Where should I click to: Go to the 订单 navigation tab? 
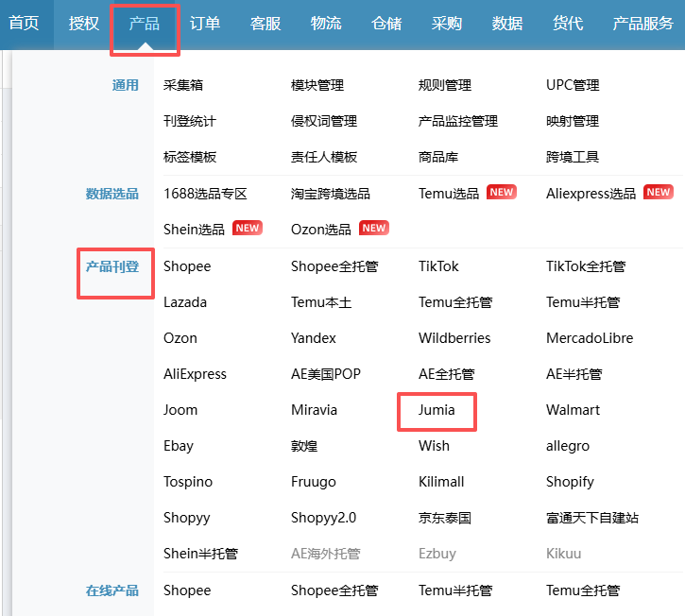205,24
